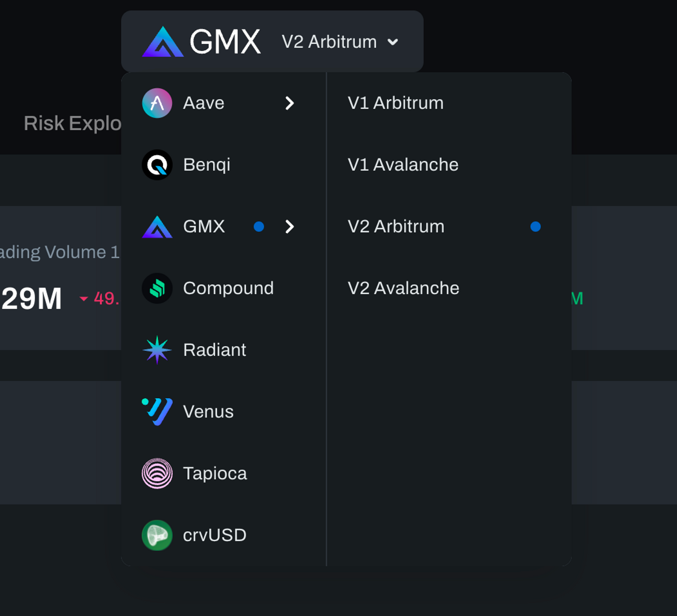Click the Benqi logo icon

pyautogui.click(x=157, y=165)
